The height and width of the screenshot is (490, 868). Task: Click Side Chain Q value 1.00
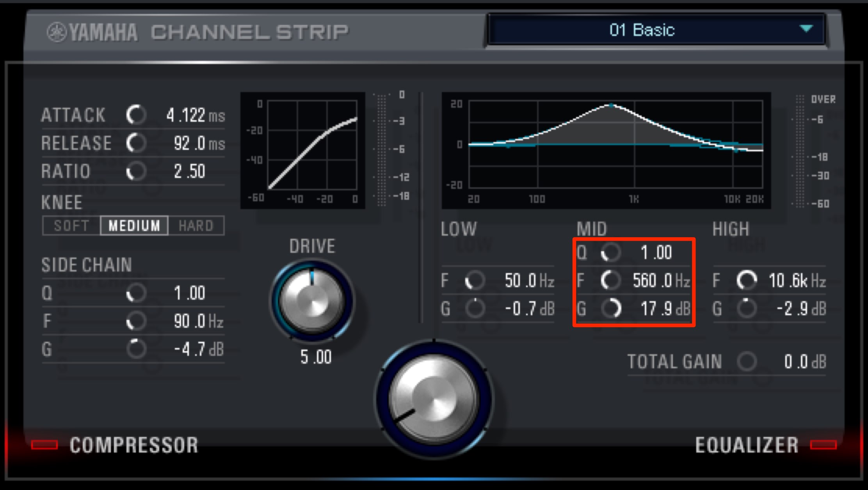coord(190,293)
